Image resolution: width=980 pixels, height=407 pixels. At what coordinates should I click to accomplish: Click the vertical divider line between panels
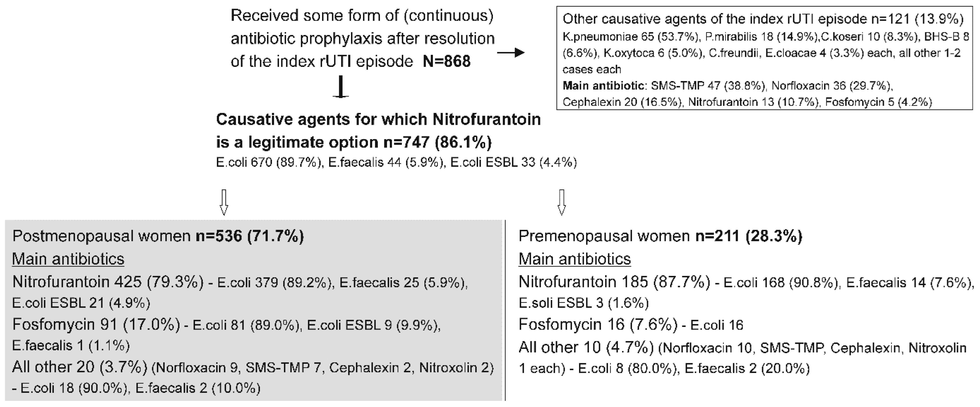pyautogui.click(x=505, y=310)
